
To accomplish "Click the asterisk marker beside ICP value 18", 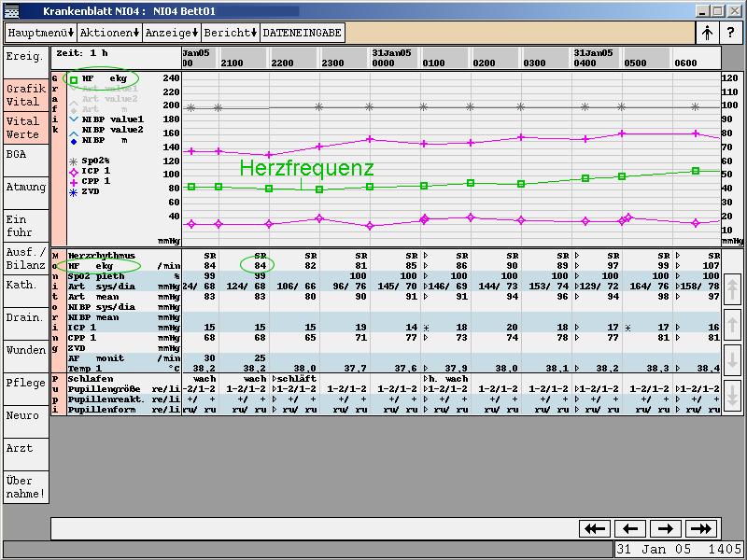I will coord(427,329).
